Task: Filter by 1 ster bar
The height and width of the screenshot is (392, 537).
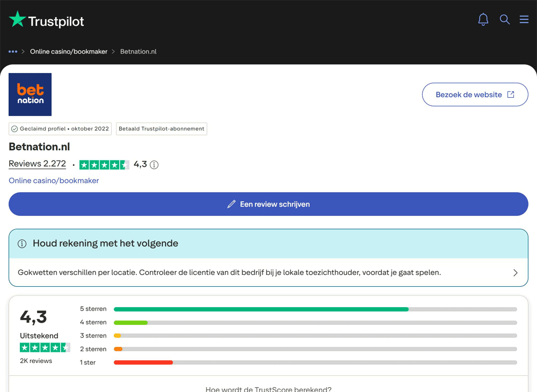Action: click(315, 362)
